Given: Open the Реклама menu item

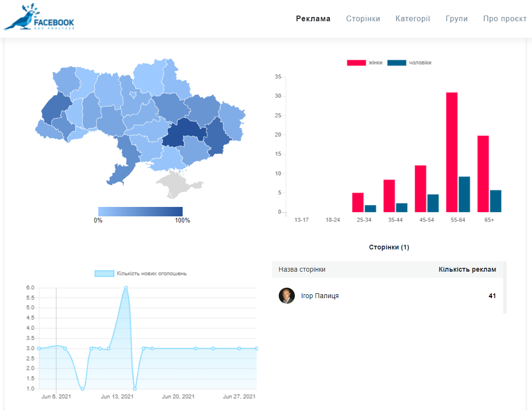Looking at the screenshot, I should click(x=313, y=19).
